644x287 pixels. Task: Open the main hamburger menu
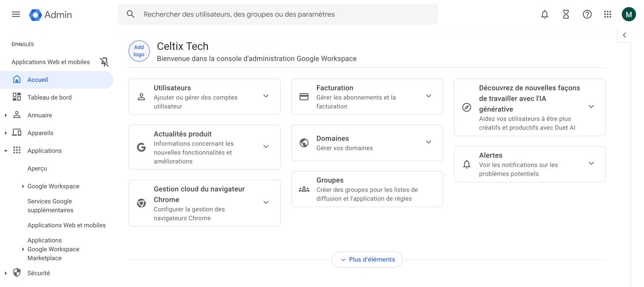click(16, 14)
